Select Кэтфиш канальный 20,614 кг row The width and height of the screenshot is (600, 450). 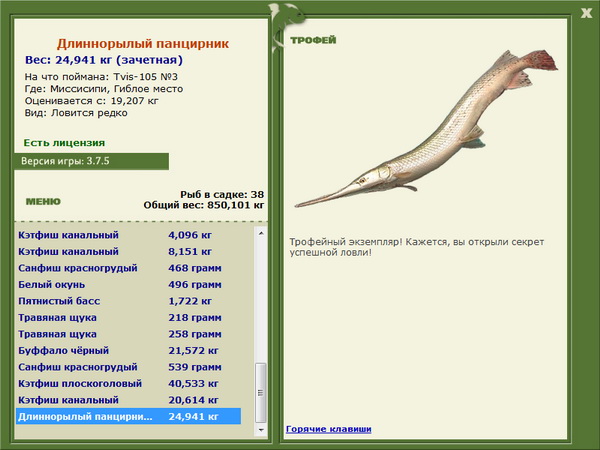[129, 399]
